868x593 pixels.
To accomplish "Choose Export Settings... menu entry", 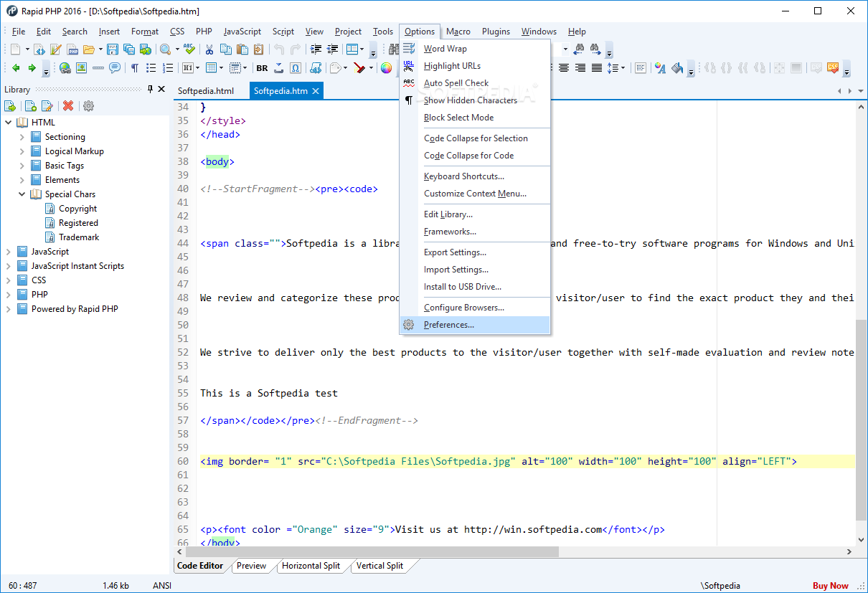I will point(475,252).
